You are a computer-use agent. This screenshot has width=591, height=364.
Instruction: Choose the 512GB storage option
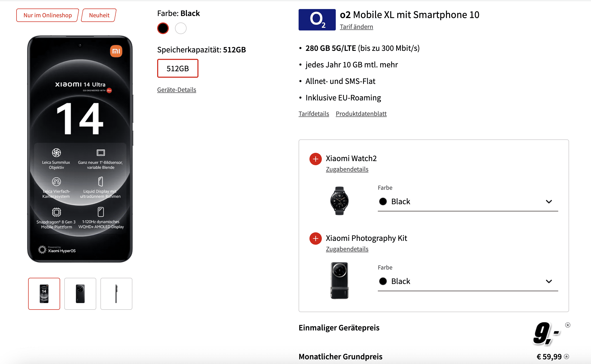(178, 68)
